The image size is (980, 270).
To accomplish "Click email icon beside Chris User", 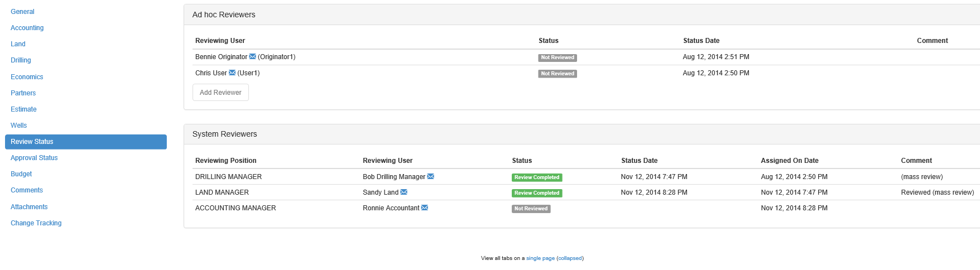I will (x=232, y=73).
